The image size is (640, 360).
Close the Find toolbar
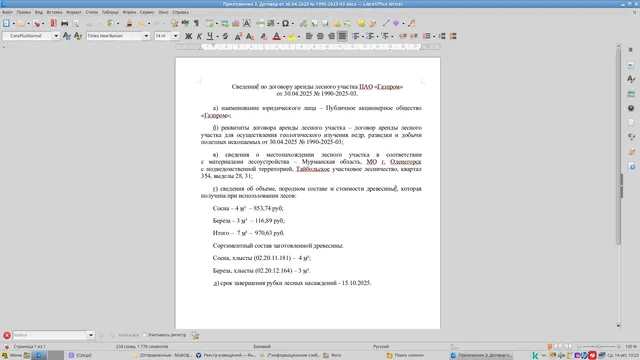click(x=7, y=335)
